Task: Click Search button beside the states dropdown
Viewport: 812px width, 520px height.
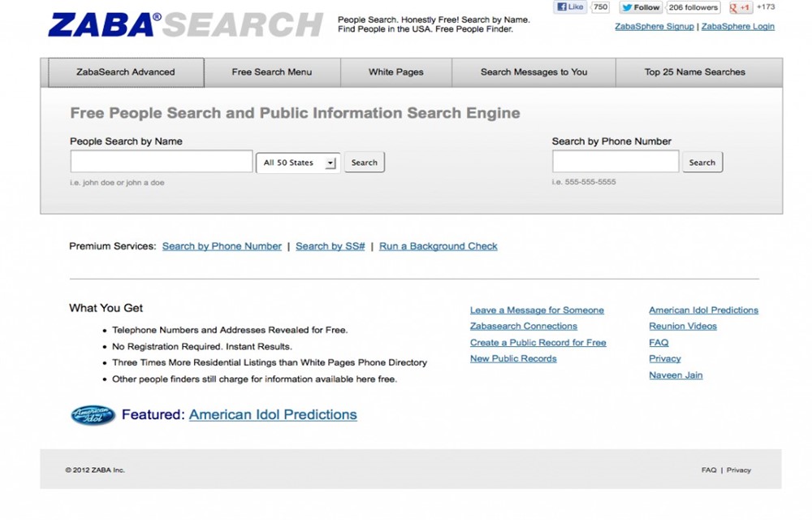Action: [x=364, y=162]
